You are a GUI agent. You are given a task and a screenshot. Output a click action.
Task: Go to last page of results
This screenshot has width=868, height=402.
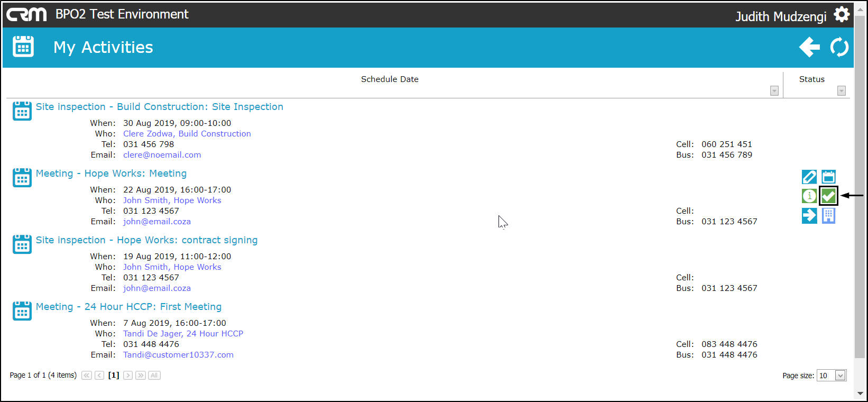point(141,376)
